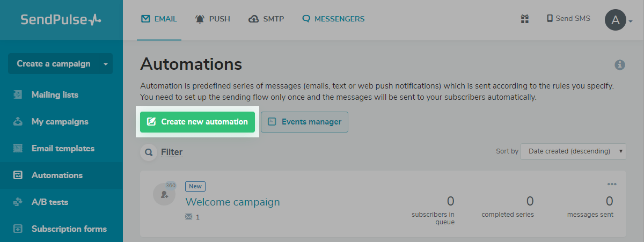This screenshot has height=242, width=644.
Task: Select A/B tests in the sidebar
Action: [50, 202]
